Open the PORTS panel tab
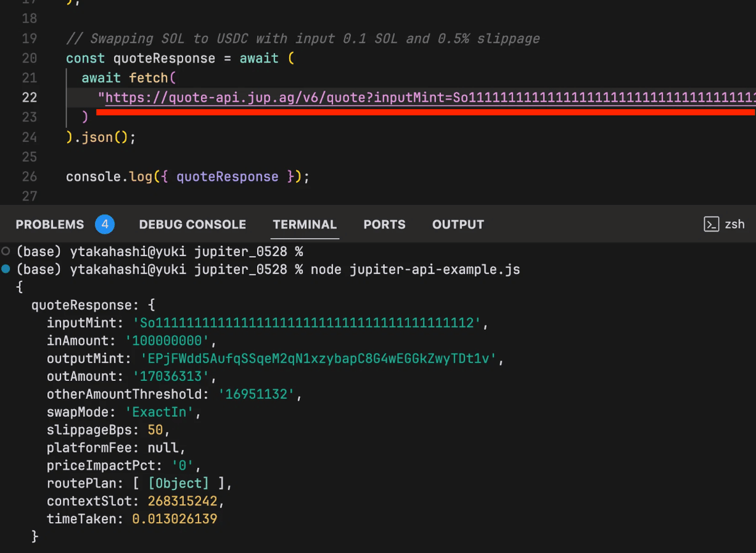 384,224
